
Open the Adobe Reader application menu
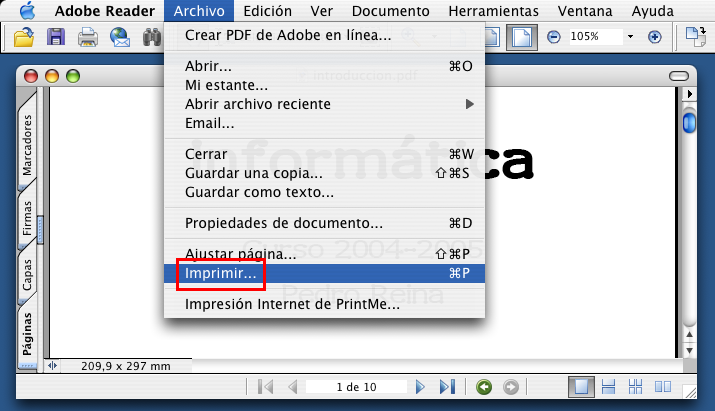pyautogui.click(x=104, y=10)
